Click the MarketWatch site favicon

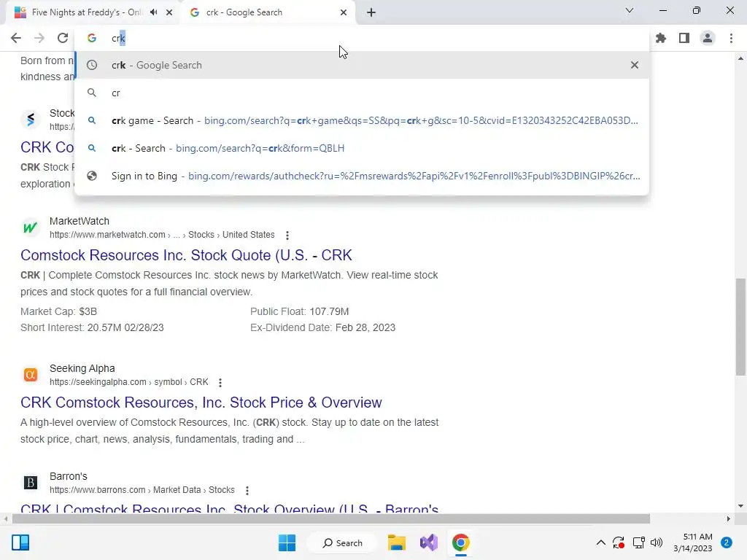click(x=31, y=227)
